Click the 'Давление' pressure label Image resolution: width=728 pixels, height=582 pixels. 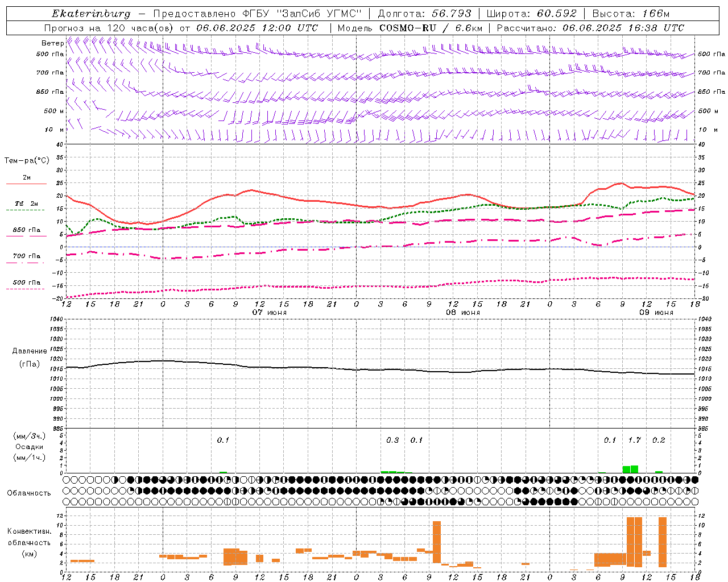[x=30, y=351]
